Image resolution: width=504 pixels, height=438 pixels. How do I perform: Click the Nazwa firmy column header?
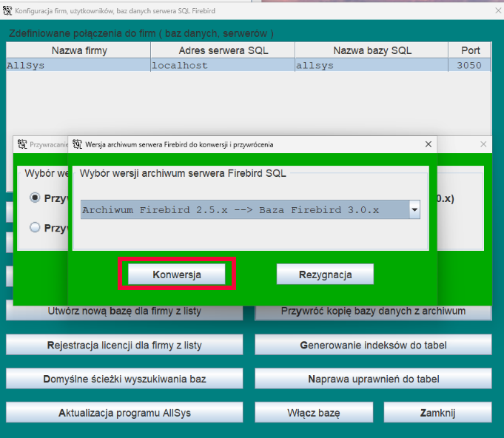78,50
